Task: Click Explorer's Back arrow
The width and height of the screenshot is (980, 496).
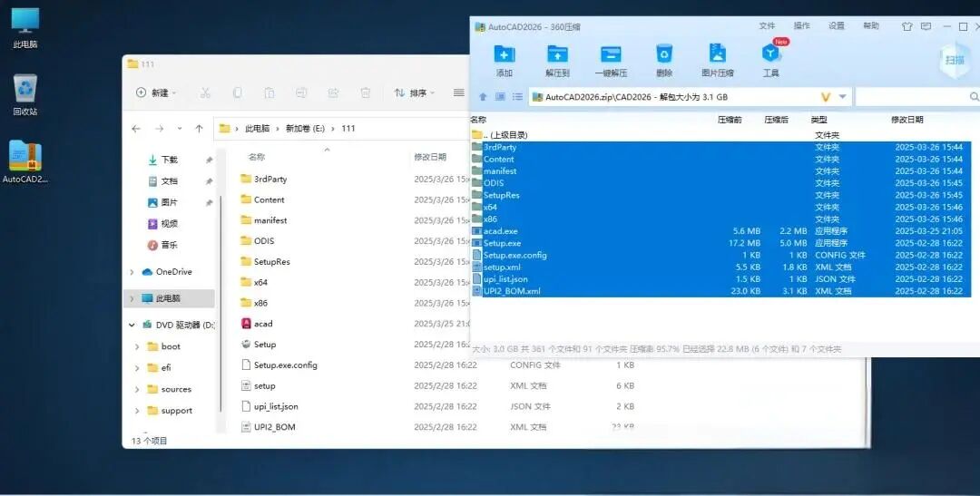Action: tap(136, 128)
